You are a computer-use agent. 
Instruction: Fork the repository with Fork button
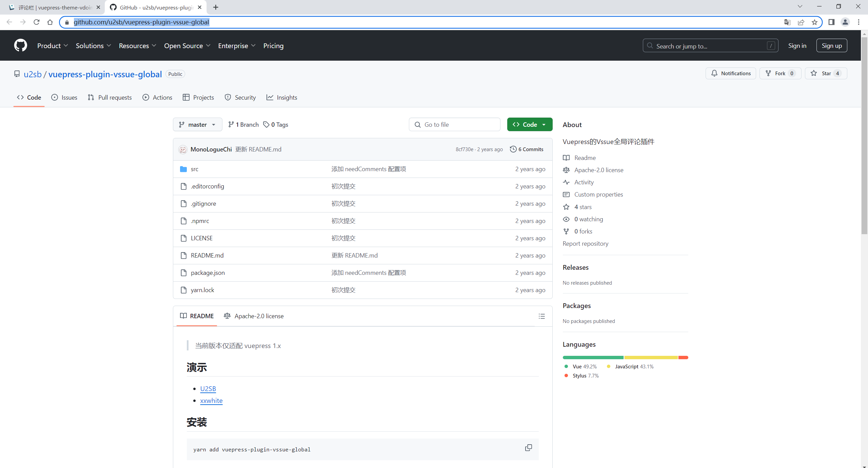pyautogui.click(x=780, y=74)
